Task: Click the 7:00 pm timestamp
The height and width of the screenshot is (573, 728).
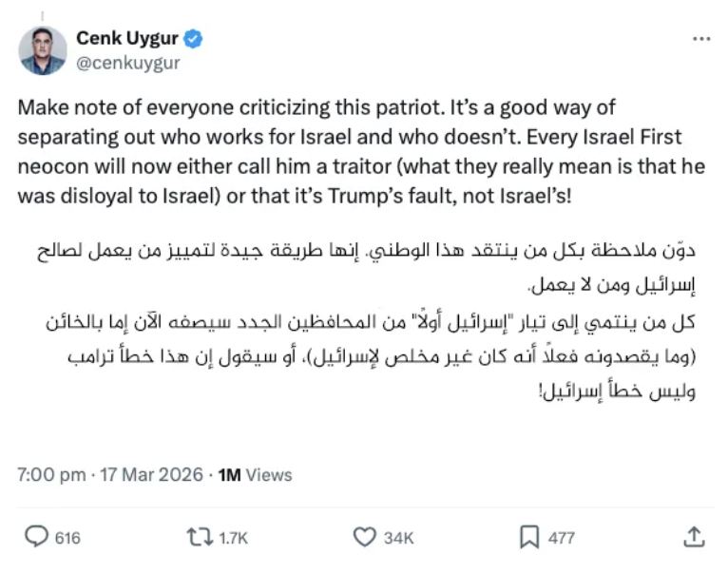Action: [x=51, y=474]
